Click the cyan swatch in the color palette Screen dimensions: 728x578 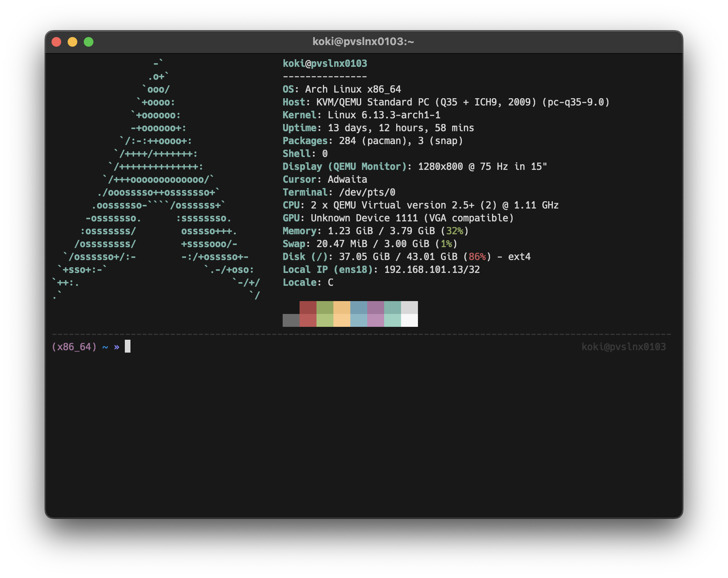[393, 314]
